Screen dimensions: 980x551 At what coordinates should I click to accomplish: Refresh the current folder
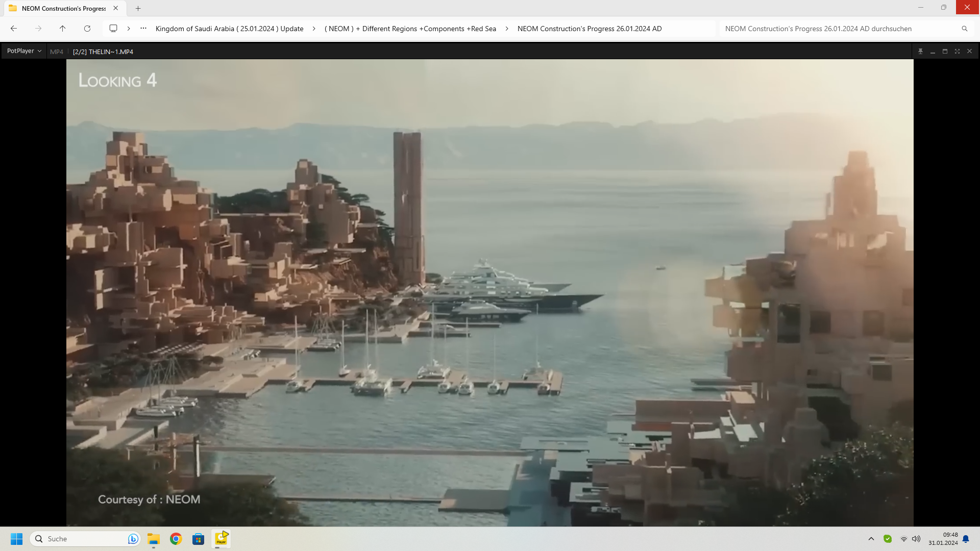pyautogui.click(x=87, y=29)
